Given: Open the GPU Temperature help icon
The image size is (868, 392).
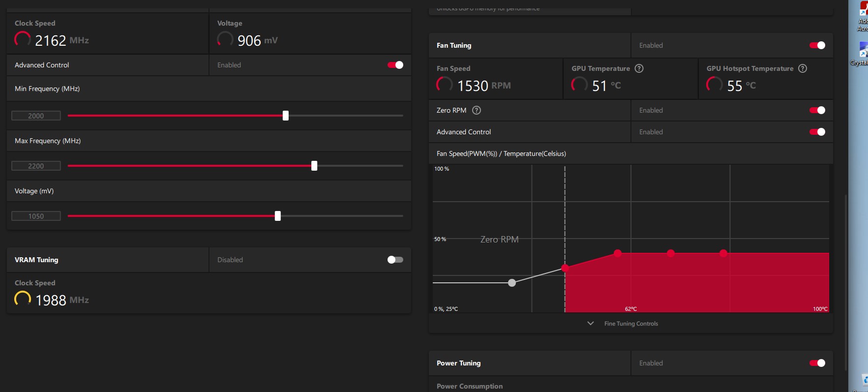Looking at the screenshot, I should (x=639, y=68).
